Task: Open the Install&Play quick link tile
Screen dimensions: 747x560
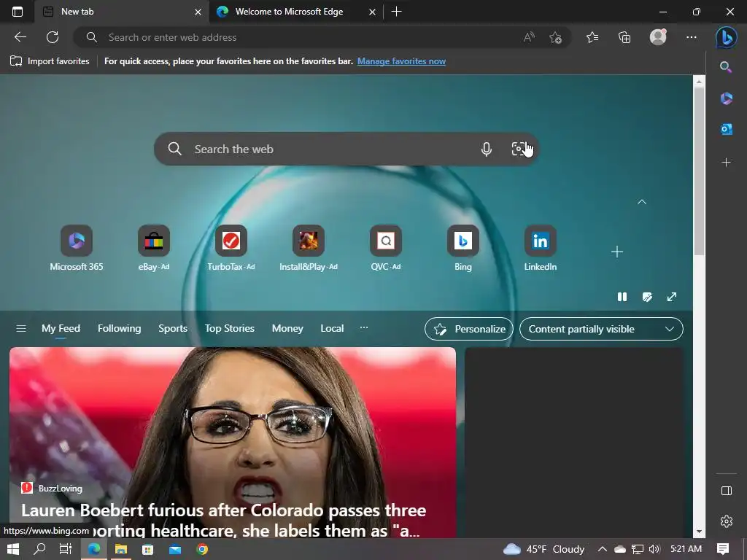Action: coord(309,248)
